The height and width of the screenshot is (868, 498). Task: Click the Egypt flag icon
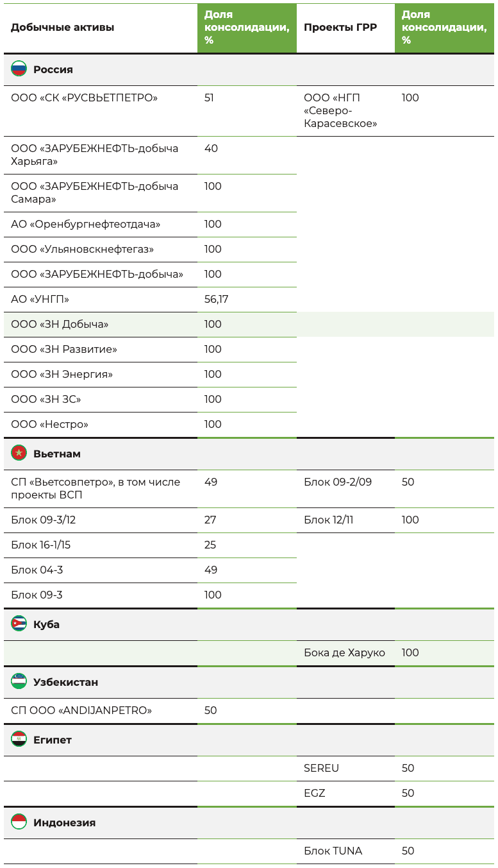[19, 740]
